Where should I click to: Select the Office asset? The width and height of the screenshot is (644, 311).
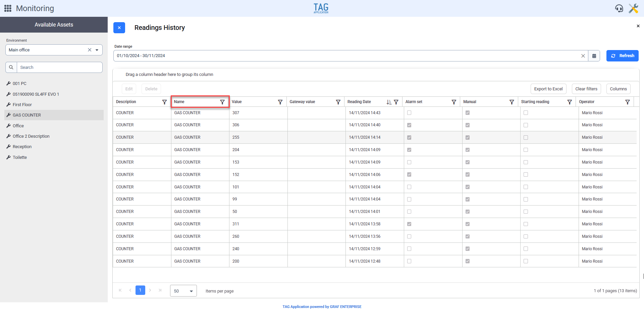(x=54, y=126)
